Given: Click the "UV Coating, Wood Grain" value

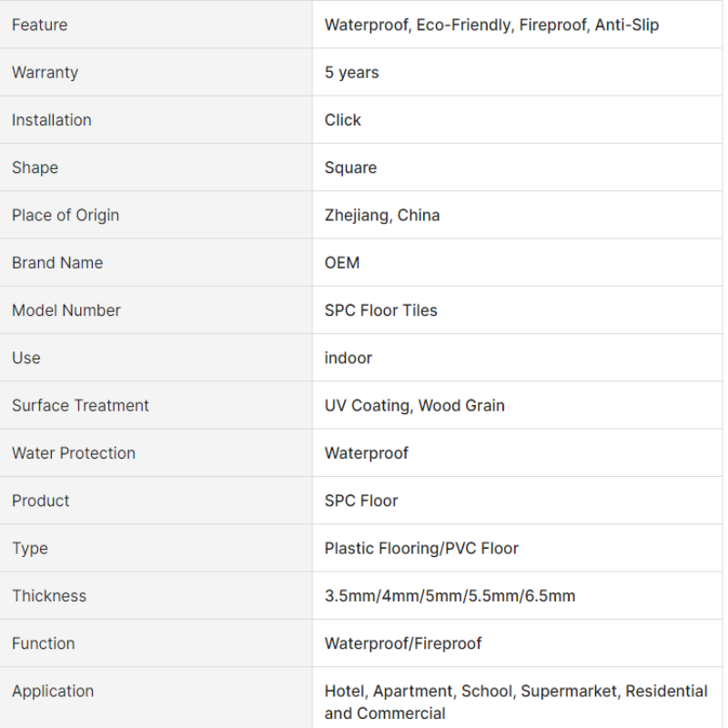Looking at the screenshot, I should [415, 406].
